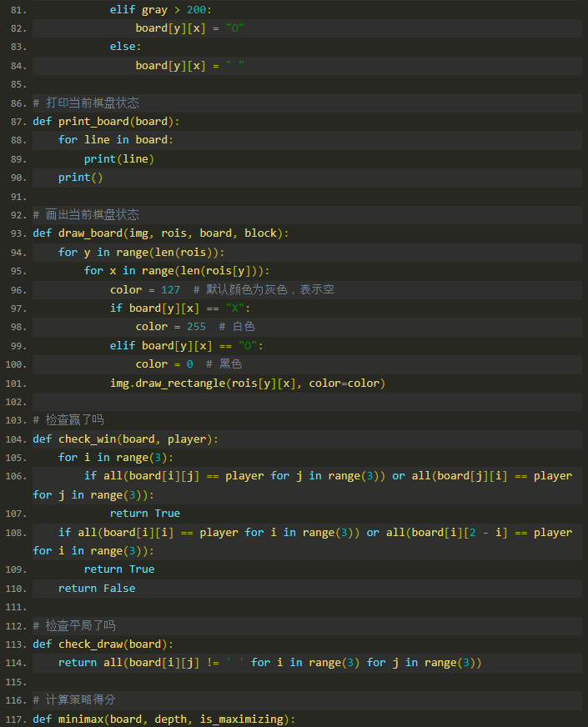Click 'for i in range(3):' on line 105

(116, 458)
